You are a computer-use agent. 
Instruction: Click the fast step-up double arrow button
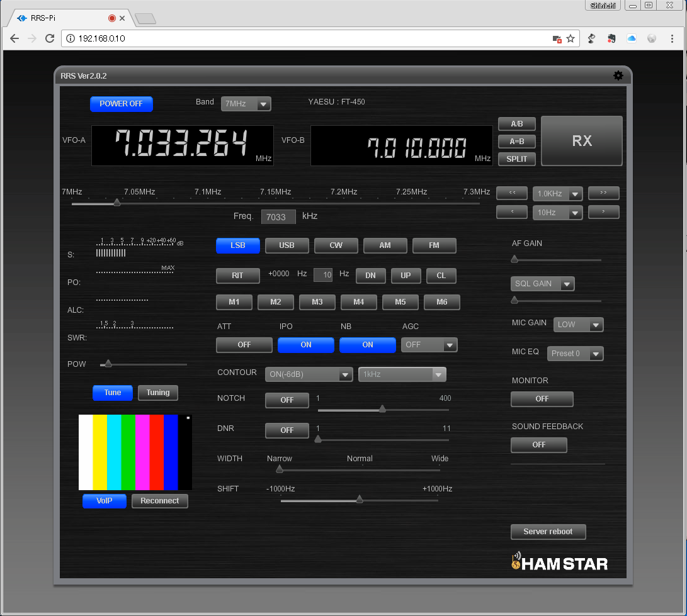tap(603, 193)
